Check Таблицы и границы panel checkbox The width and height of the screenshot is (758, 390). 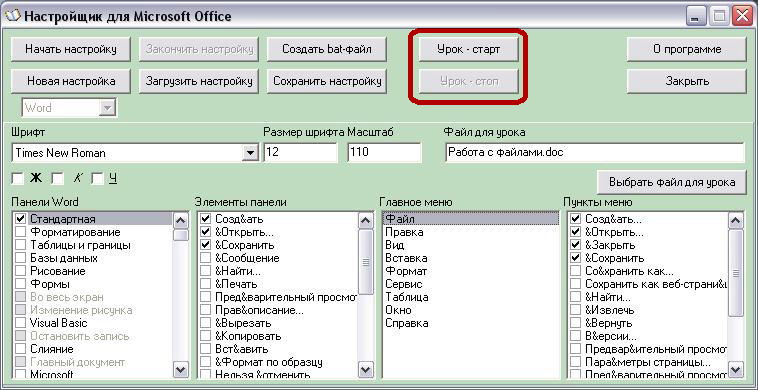coord(20,245)
